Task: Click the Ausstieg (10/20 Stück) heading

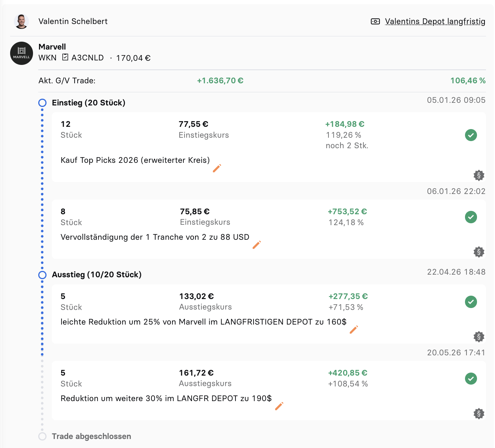Action: (97, 275)
